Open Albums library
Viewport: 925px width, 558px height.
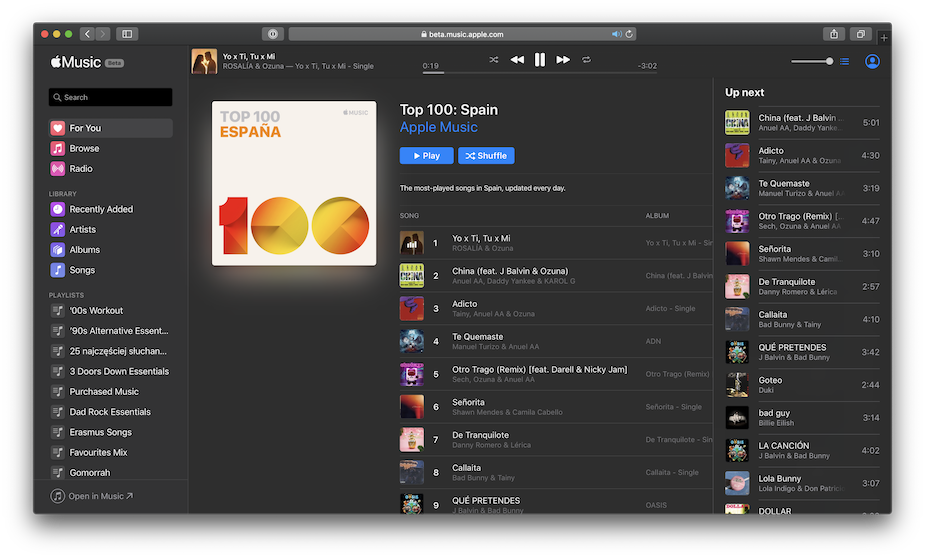[110, 250]
